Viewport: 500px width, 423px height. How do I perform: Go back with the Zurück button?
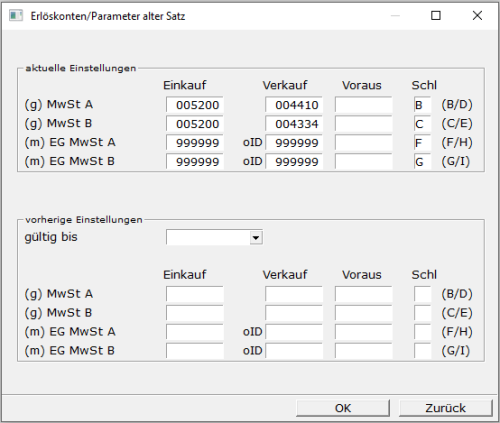pyautogui.click(x=445, y=408)
